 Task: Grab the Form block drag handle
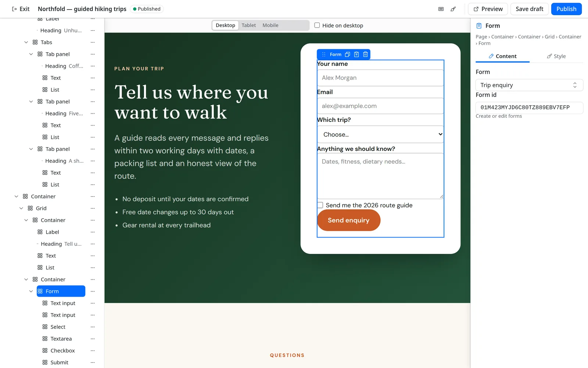[x=324, y=54]
